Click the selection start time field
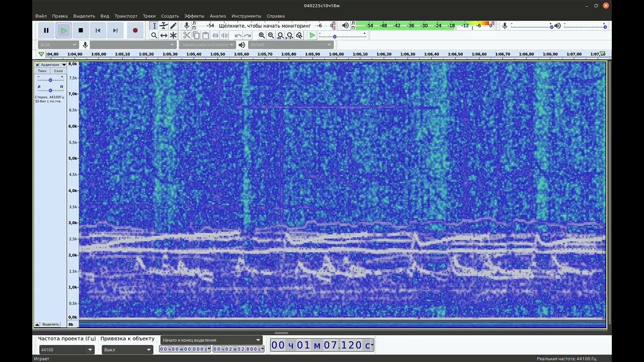This screenshot has height=362, width=644. [185, 349]
